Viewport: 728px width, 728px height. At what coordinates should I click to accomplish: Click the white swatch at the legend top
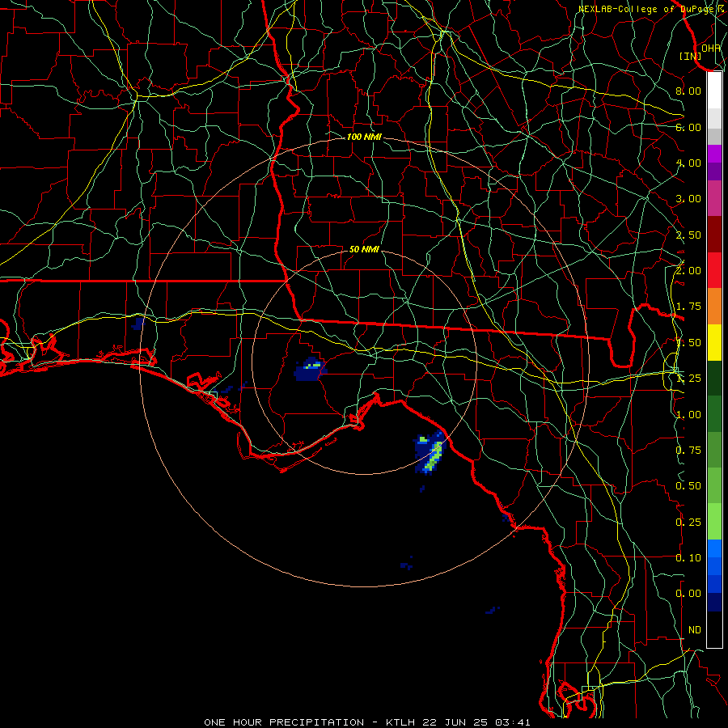(x=714, y=91)
